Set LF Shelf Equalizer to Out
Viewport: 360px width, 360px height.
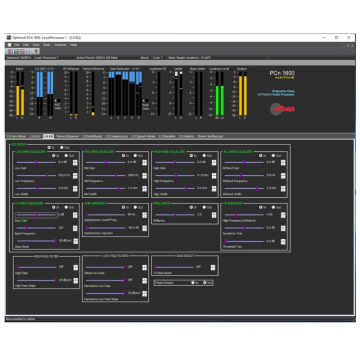[66, 207]
